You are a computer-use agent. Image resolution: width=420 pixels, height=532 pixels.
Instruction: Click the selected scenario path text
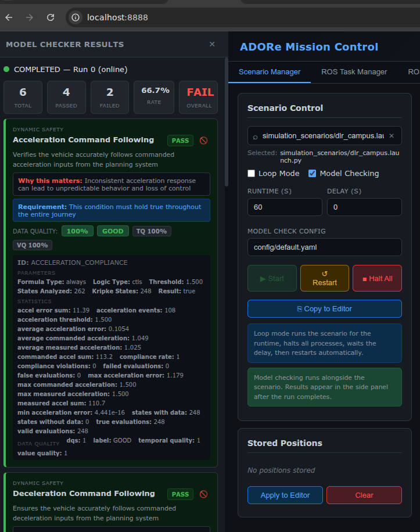click(x=340, y=156)
